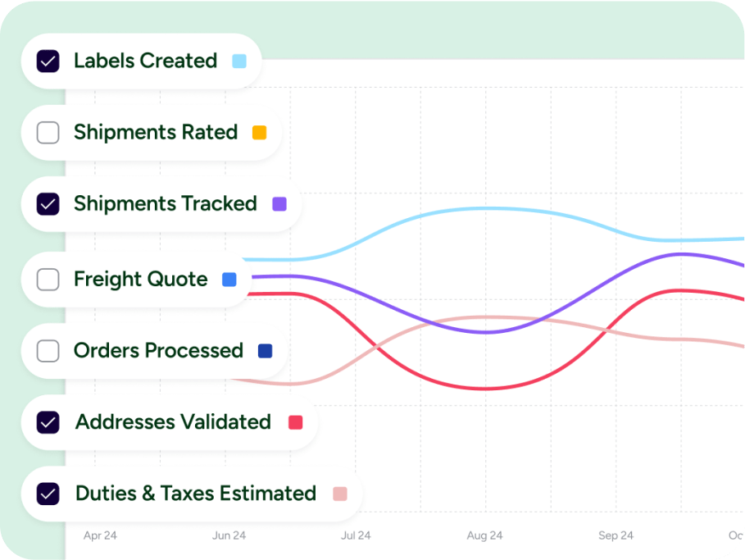
Task: Click the purple Shipments Tracked swatch
Action: (279, 203)
